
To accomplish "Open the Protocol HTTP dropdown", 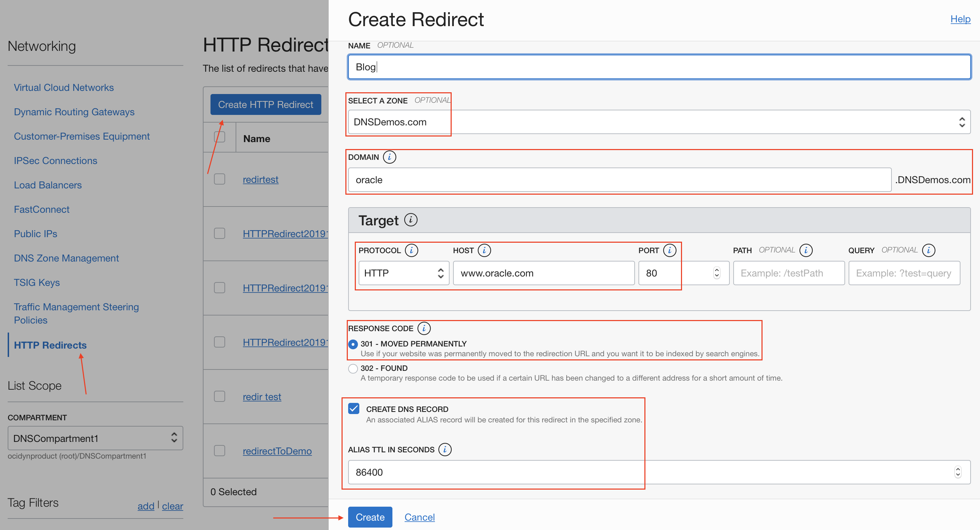I will click(x=403, y=273).
